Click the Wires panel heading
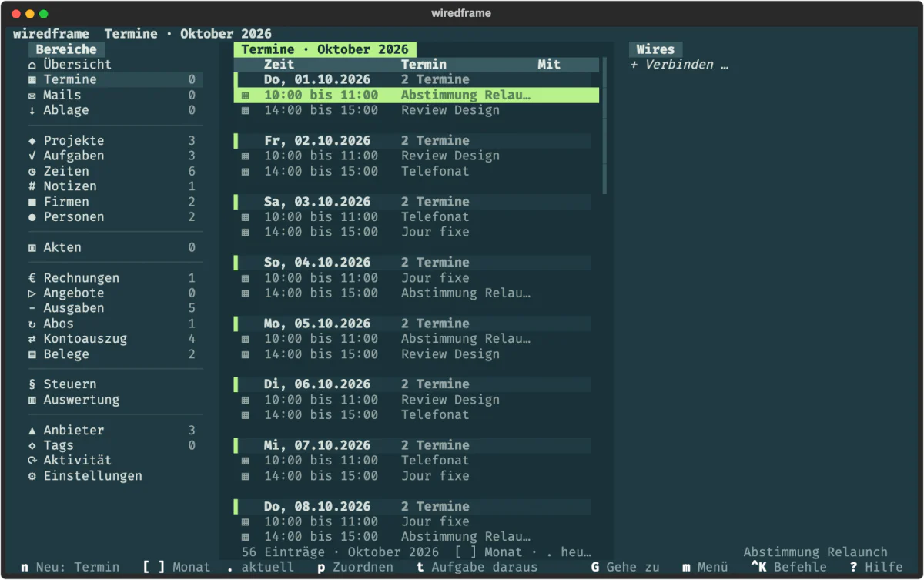924x580 pixels. [655, 49]
